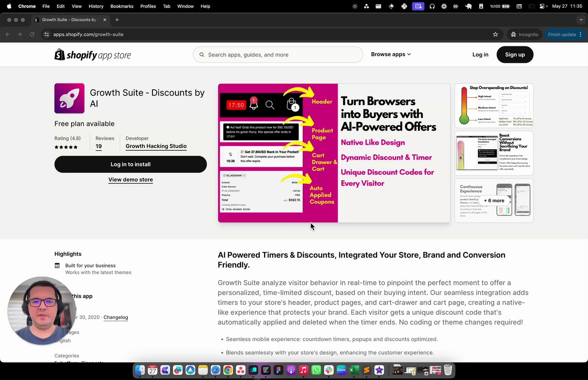The width and height of the screenshot is (588, 380).
Task: Bookmark this page with the star icon
Action: coord(495,34)
